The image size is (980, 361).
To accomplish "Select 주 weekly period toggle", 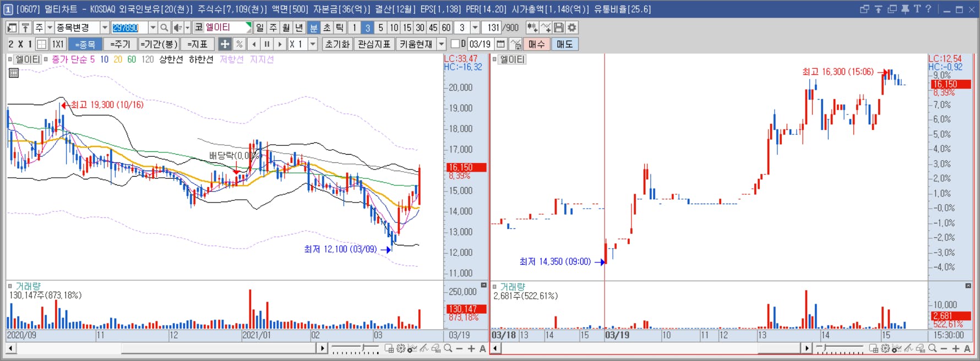I will 273,28.
